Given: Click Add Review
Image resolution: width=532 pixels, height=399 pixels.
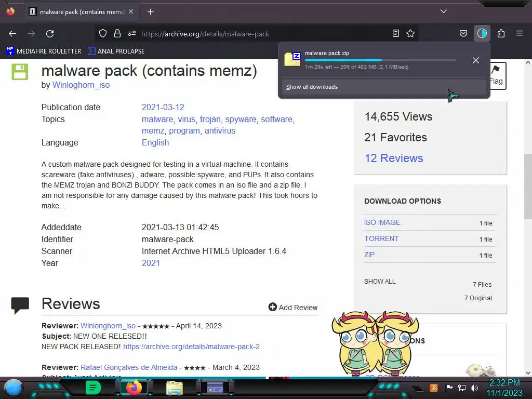Looking at the screenshot, I should click(293, 307).
